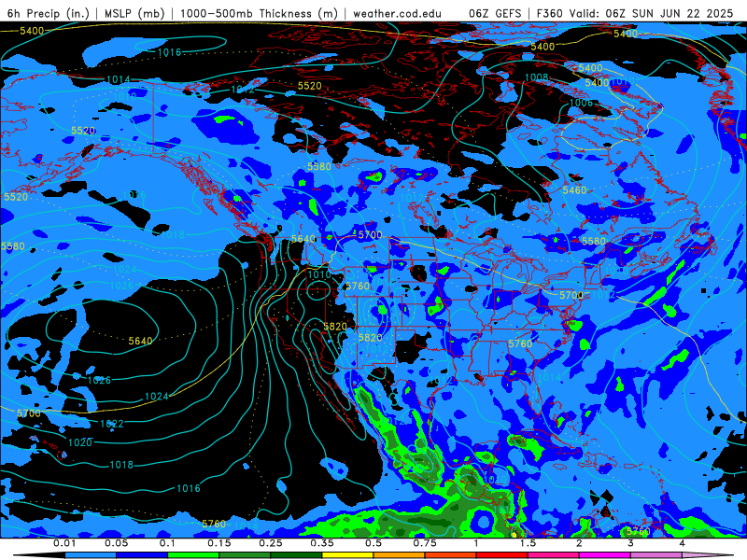Viewport: 747px width, 560px height.
Task: Click the "06Z GEFS" model run label
Action: pyautogui.click(x=495, y=13)
